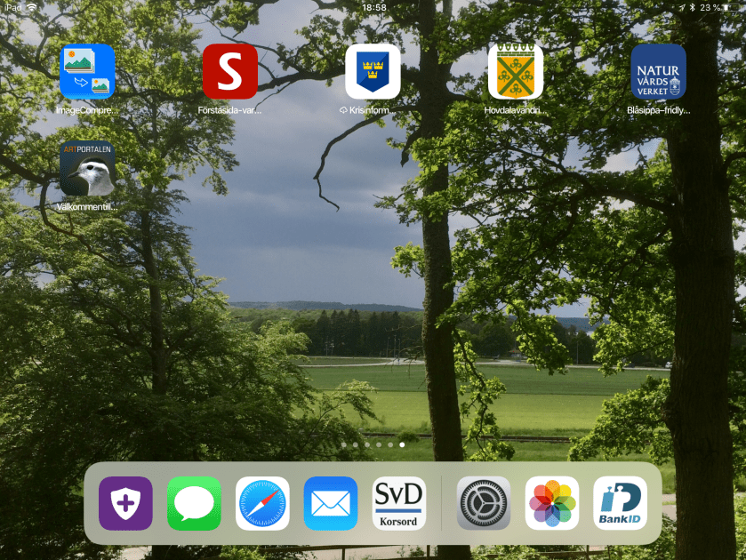The image size is (746, 560).
Task: Launch the Artportalen bird icon
Action: [87, 168]
